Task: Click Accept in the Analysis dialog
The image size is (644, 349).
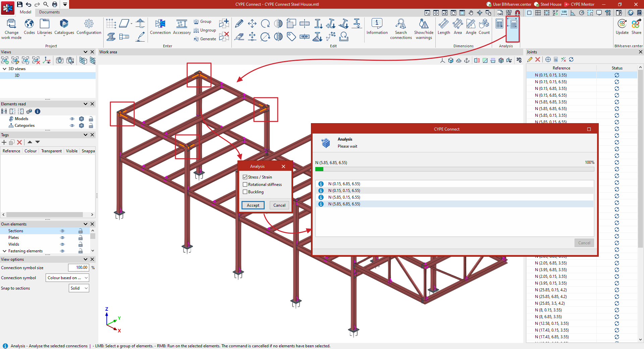Action: 253,205
